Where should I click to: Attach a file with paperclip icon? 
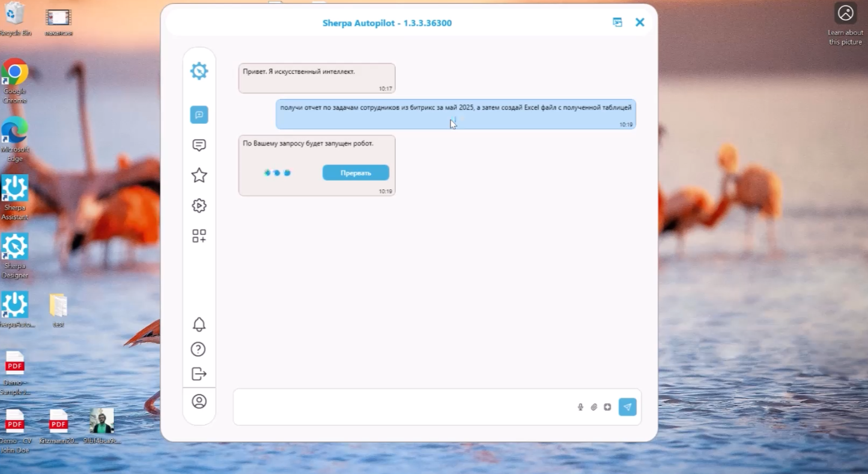[x=593, y=407]
